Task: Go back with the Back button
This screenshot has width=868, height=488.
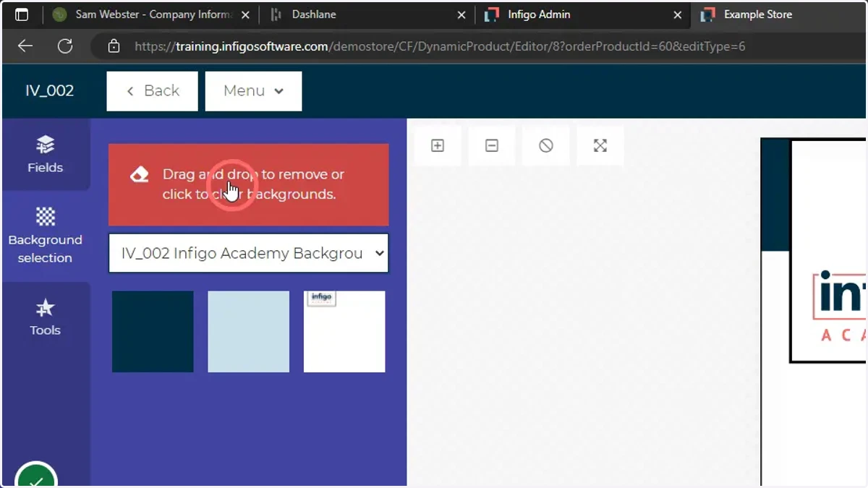Action: tap(153, 91)
